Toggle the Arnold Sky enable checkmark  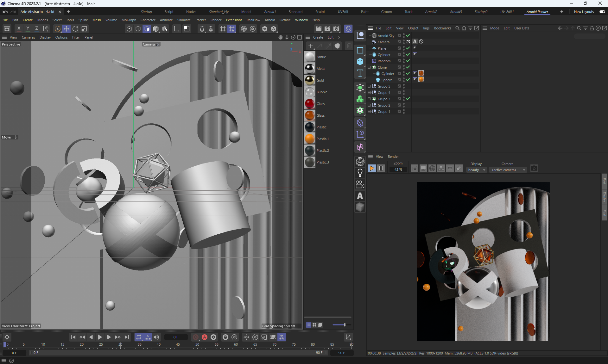(408, 35)
